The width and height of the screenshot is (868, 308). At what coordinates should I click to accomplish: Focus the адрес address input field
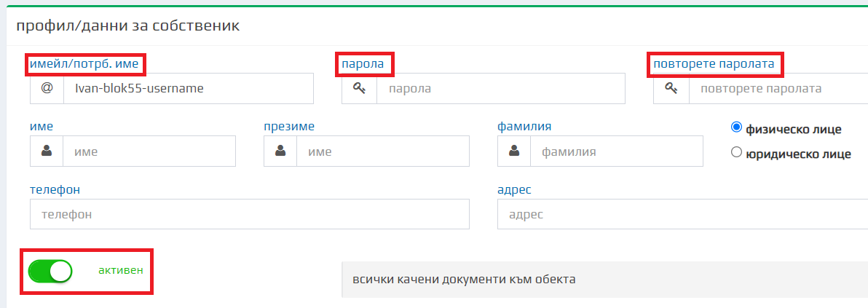point(682,215)
